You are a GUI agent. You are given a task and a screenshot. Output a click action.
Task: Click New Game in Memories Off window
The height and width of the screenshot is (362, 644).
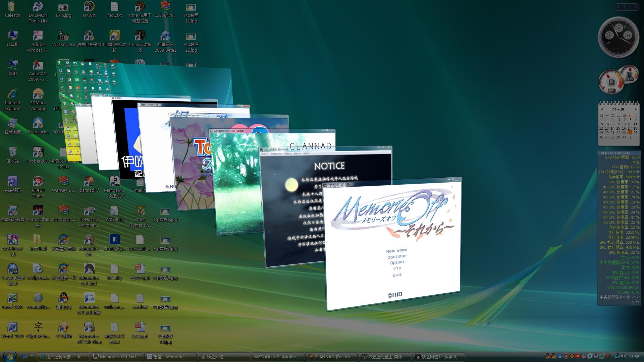(396, 250)
